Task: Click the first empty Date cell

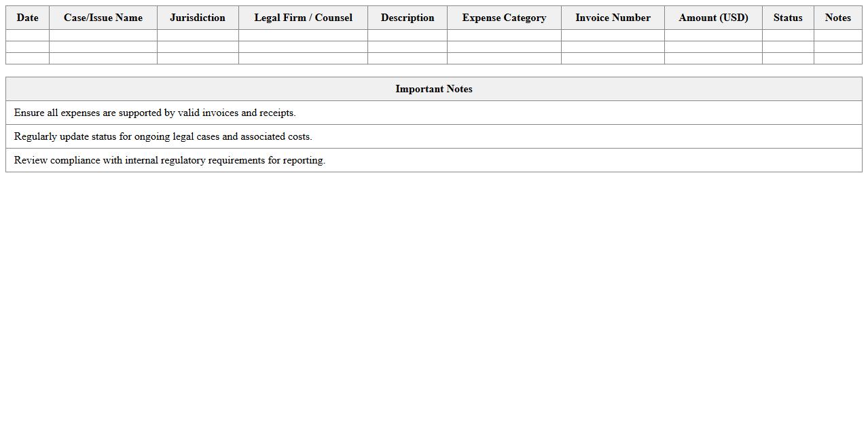Action: pyautogui.click(x=27, y=35)
